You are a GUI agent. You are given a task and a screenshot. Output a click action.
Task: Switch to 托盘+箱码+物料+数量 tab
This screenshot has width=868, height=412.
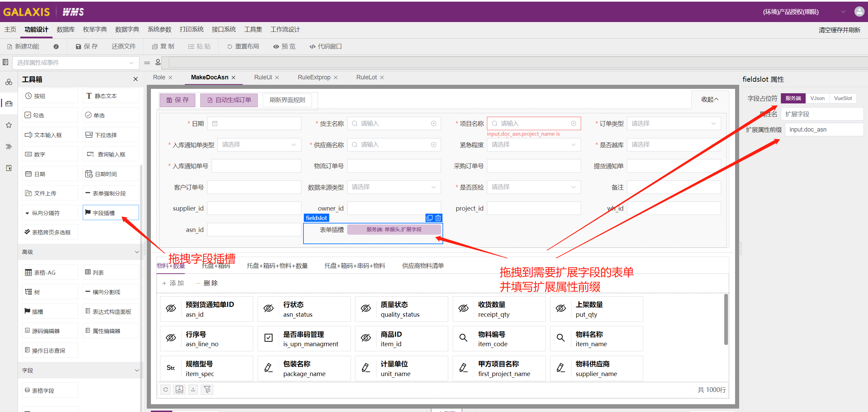tap(277, 266)
